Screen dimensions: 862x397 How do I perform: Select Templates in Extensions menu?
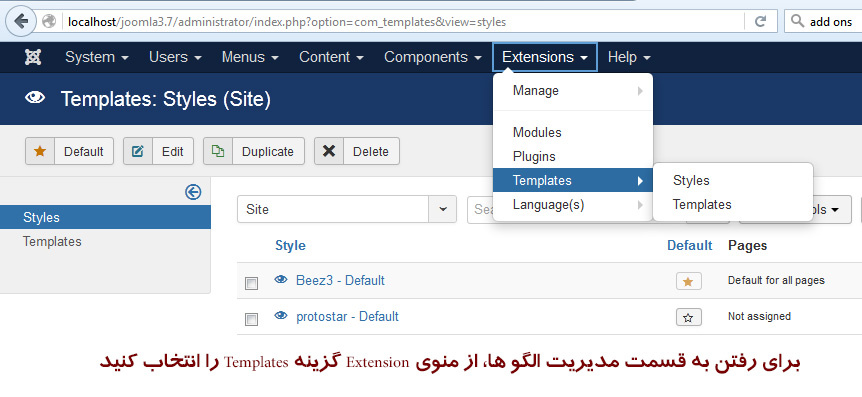[x=572, y=180]
